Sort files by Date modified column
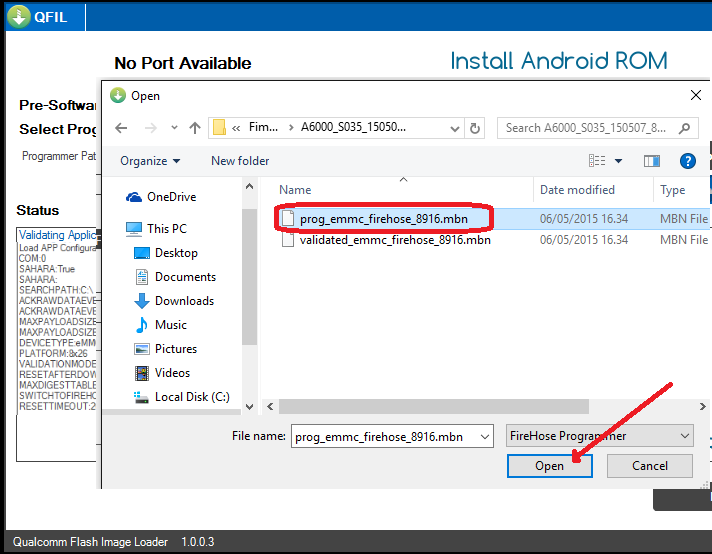This screenshot has height=554, width=712. point(577,190)
